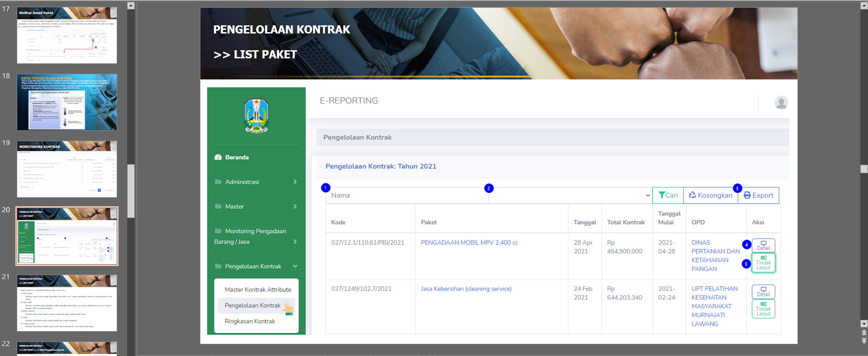Click code 027/1249/102.7/2021 cell
The height and width of the screenshot is (356, 868).
pos(361,289)
